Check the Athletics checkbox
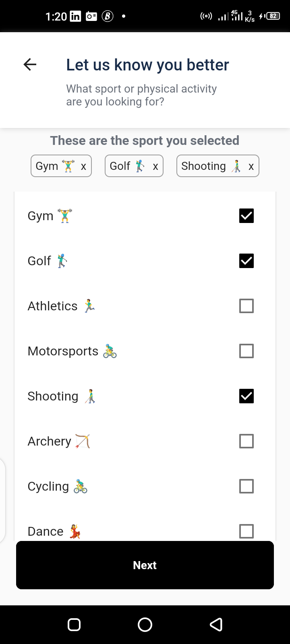Viewport: 290px width, 644px height. [x=246, y=306]
